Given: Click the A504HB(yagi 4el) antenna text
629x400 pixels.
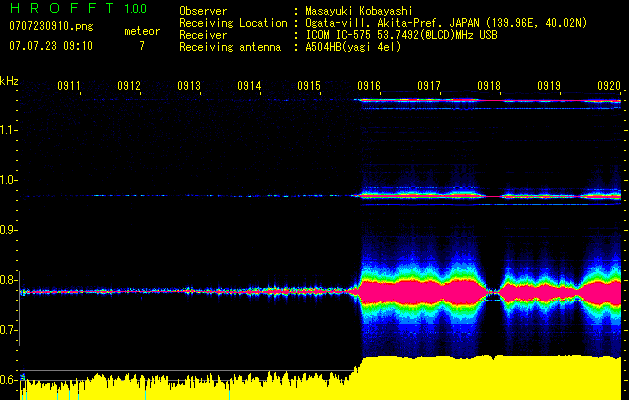Looking at the screenshot, I should click(x=353, y=47).
